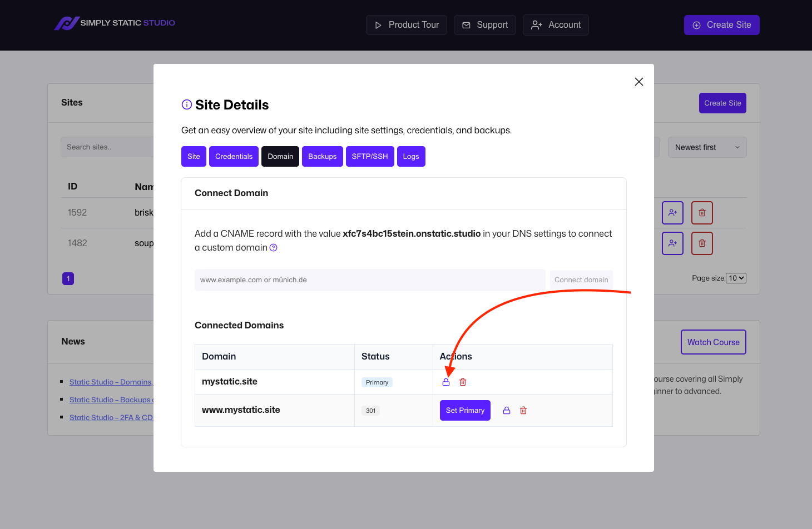Click Create Site in the Sites panel
This screenshot has height=529, width=812.
tap(722, 103)
